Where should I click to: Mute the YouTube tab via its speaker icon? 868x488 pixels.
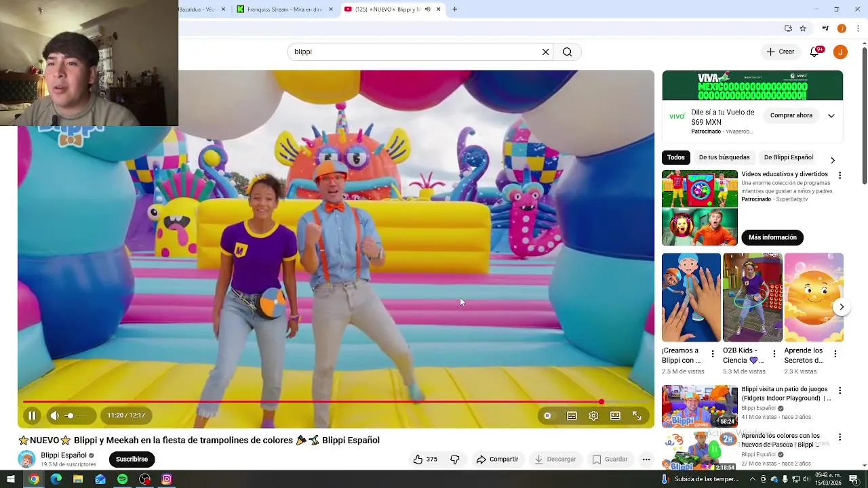click(427, 9)
